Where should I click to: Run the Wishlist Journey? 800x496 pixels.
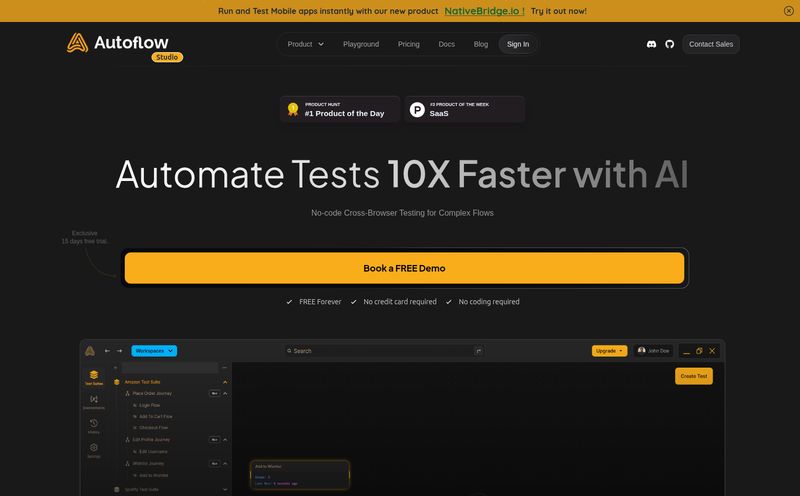[215, 463]
